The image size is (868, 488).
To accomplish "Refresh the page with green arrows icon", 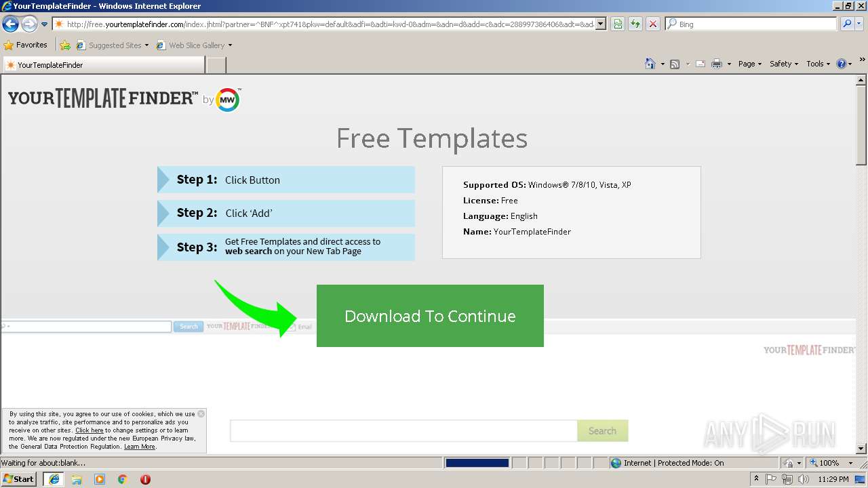I will [635, 24].
